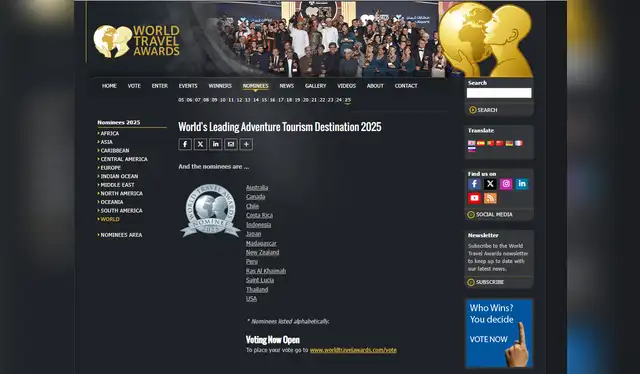
Task: Open the GALLERY menu item
Action: (316, 86)
